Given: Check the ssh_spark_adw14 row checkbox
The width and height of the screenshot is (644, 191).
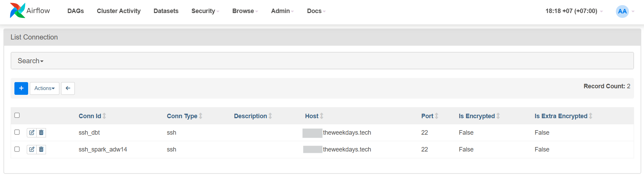Looking at the screenshot, I should coord(17,149).
